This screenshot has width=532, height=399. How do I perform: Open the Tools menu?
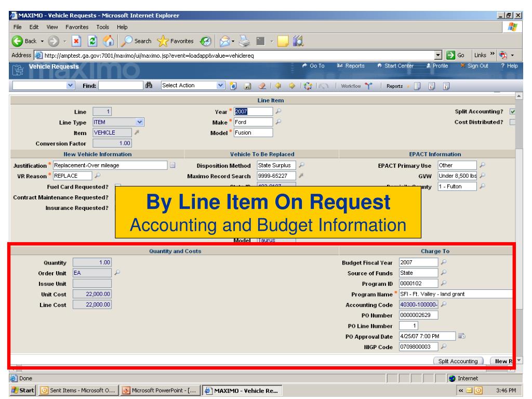[x=103, y=27]
